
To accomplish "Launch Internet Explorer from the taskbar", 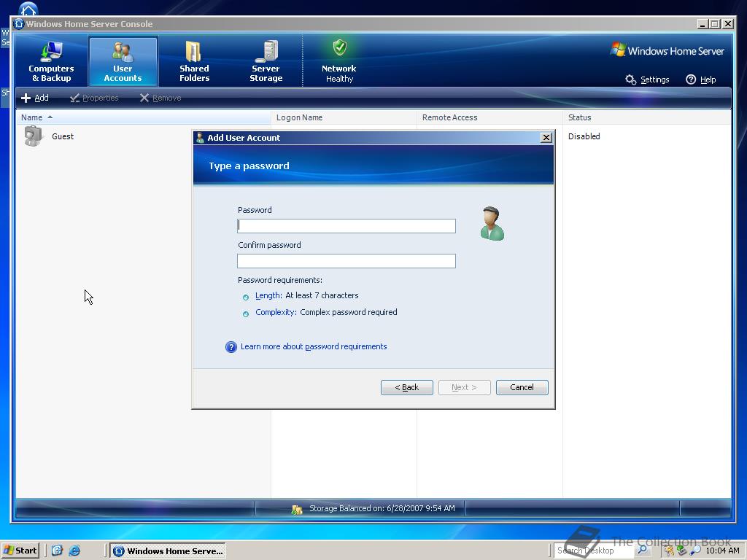I will point(74,551).
